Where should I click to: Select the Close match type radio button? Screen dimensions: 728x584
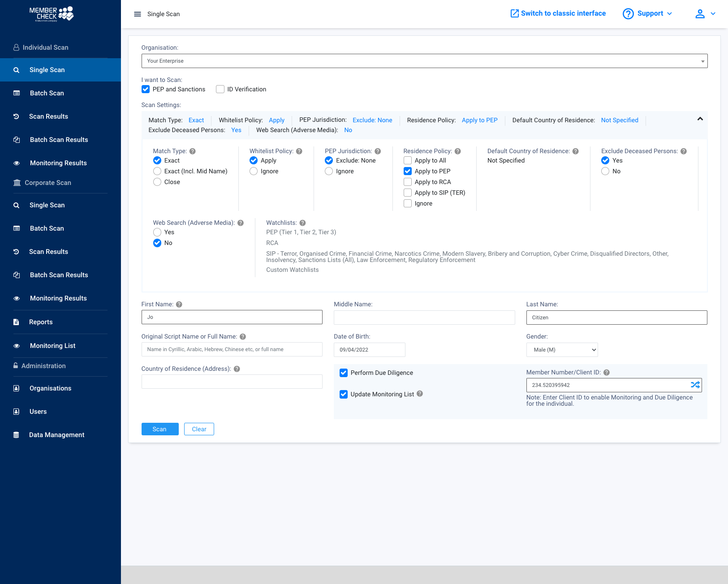pos(157,182)
